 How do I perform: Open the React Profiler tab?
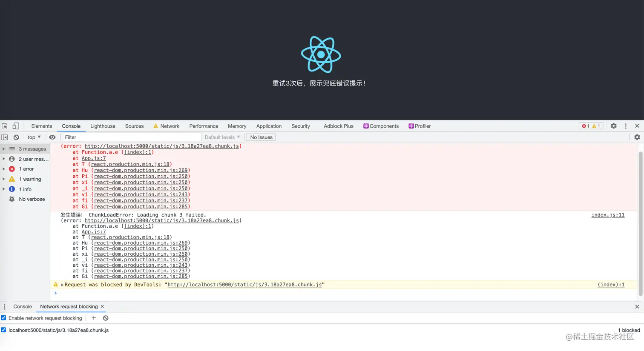[x=420, y=126]
